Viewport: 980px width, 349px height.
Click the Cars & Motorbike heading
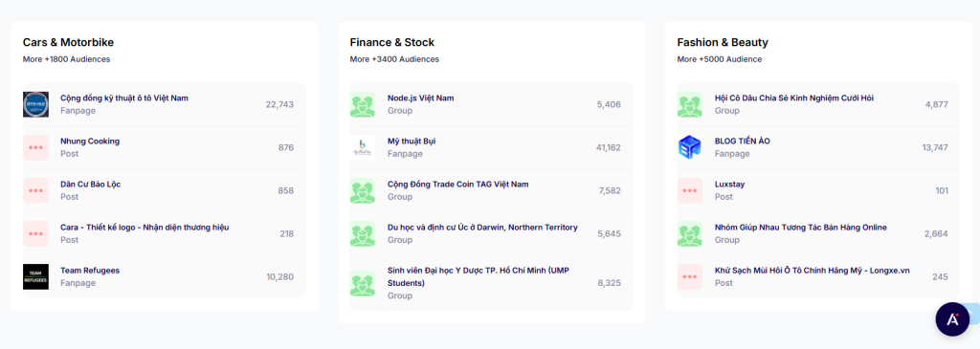(68, 42)
